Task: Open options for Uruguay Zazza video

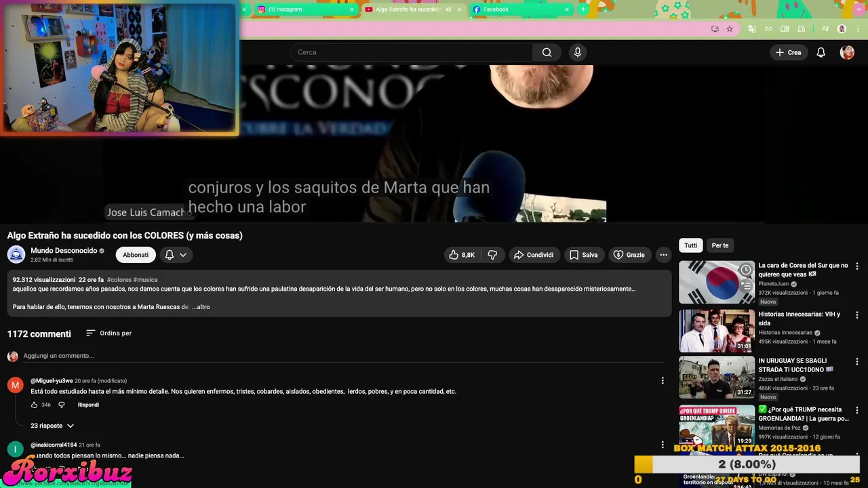Action: 856,362
